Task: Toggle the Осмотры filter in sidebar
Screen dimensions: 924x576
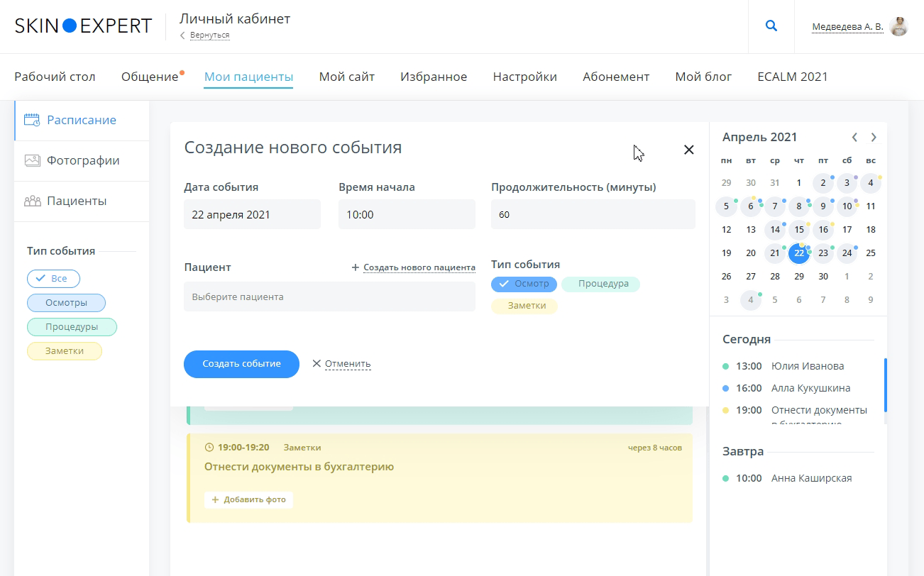Action: (66, 303)
